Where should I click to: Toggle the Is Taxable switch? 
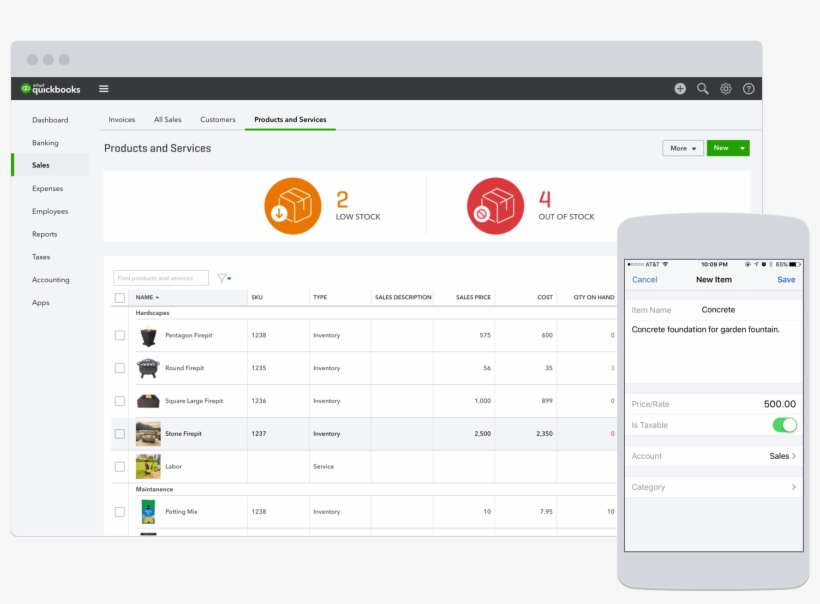click(x=784, y=425)
